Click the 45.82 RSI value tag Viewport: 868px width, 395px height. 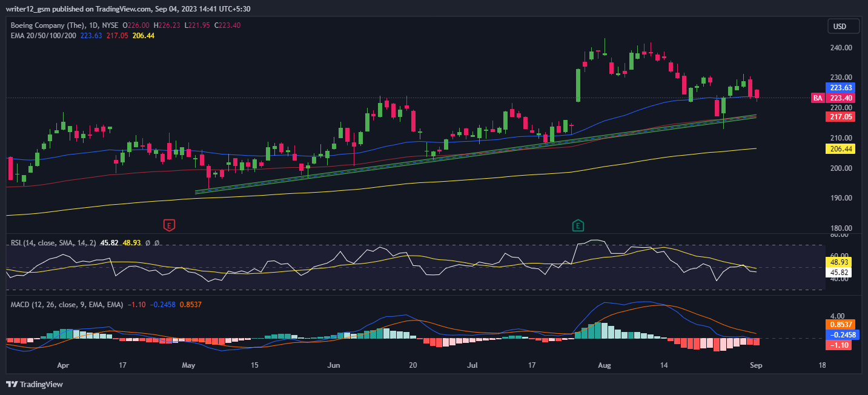click(x=840, y=273)
